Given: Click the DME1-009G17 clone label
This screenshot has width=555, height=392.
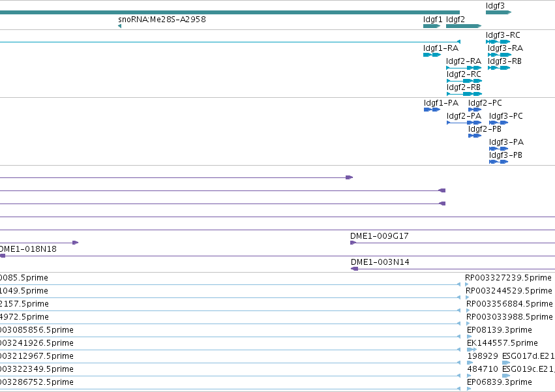Looking at the screenshot, I should (379, 236).
